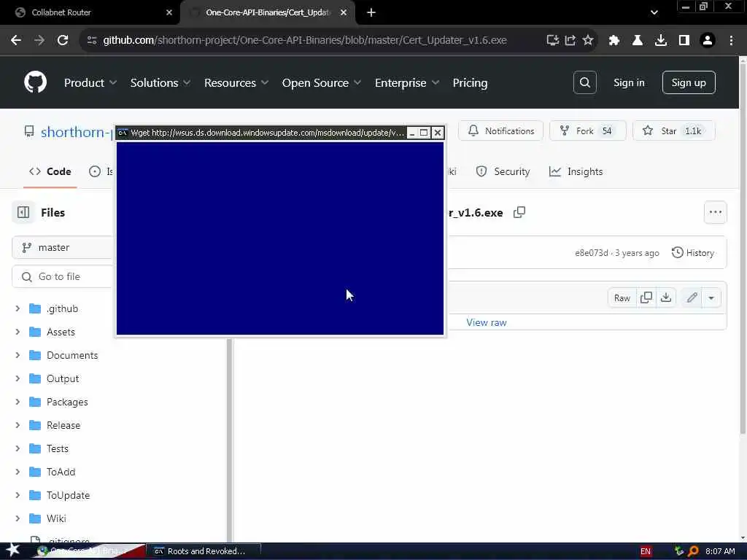747x560 pixels.
Task: Expand the Product menu
Action: pos(90,82)
